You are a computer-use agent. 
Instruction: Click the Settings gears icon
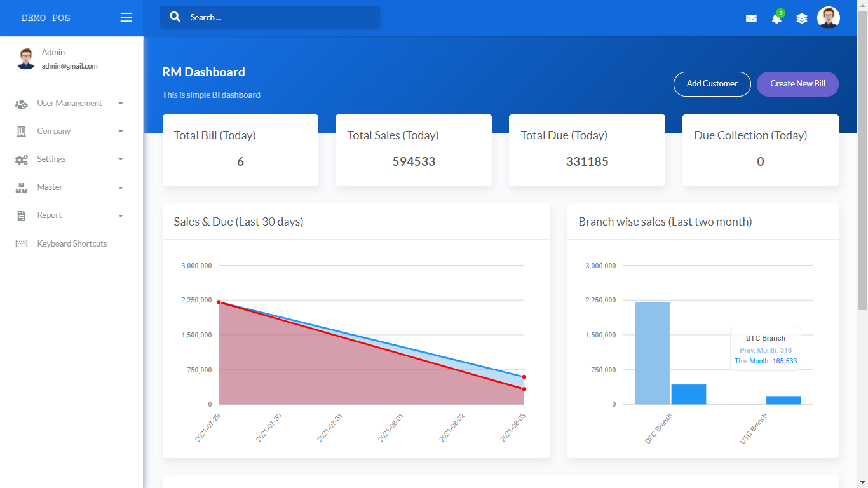(x=22, y=159)
